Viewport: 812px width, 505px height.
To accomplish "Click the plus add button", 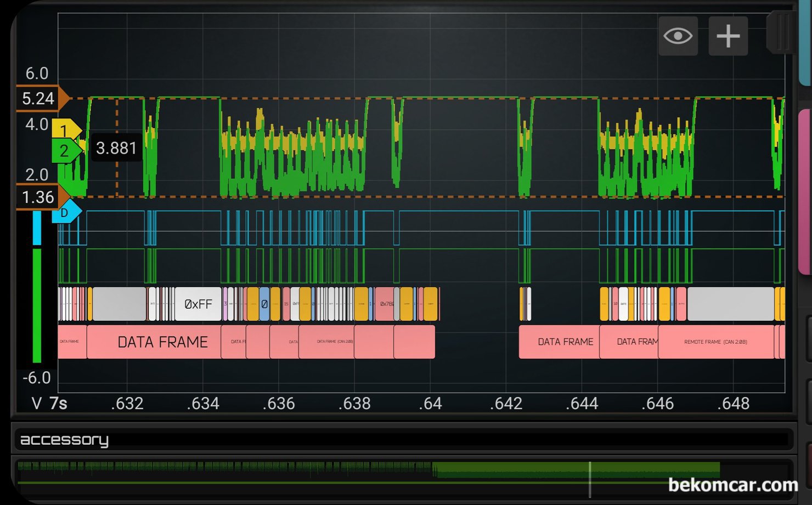I will (728, 36).
